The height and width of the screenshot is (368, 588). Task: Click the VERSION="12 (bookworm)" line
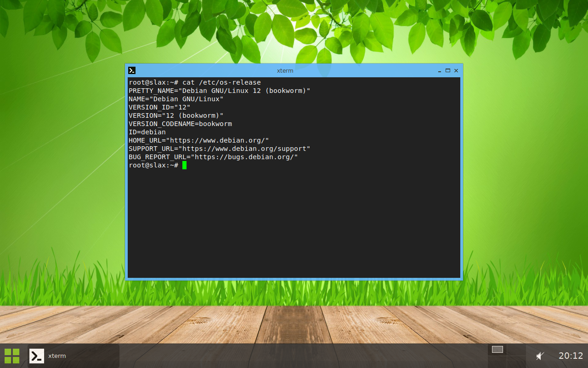176,115
